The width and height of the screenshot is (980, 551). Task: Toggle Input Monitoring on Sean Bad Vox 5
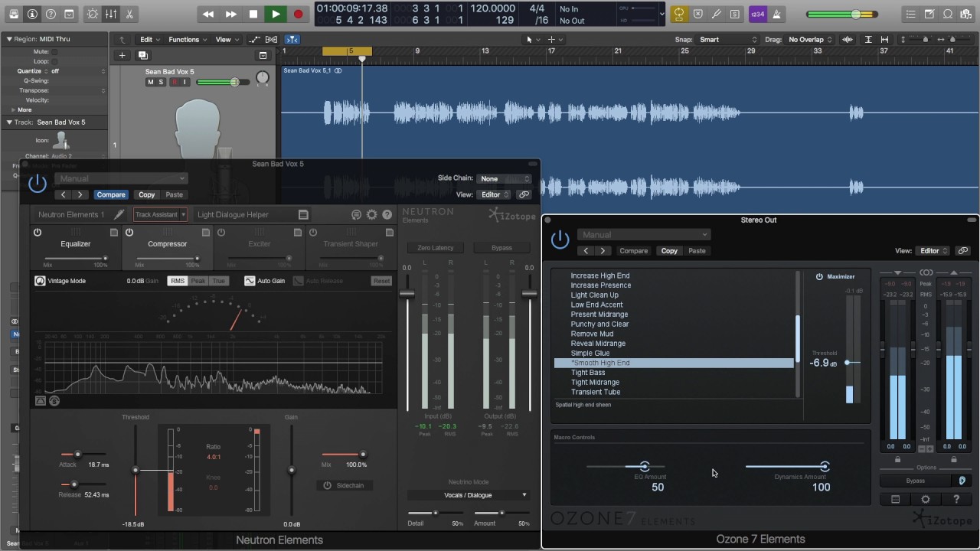click(x=184, y=82)
